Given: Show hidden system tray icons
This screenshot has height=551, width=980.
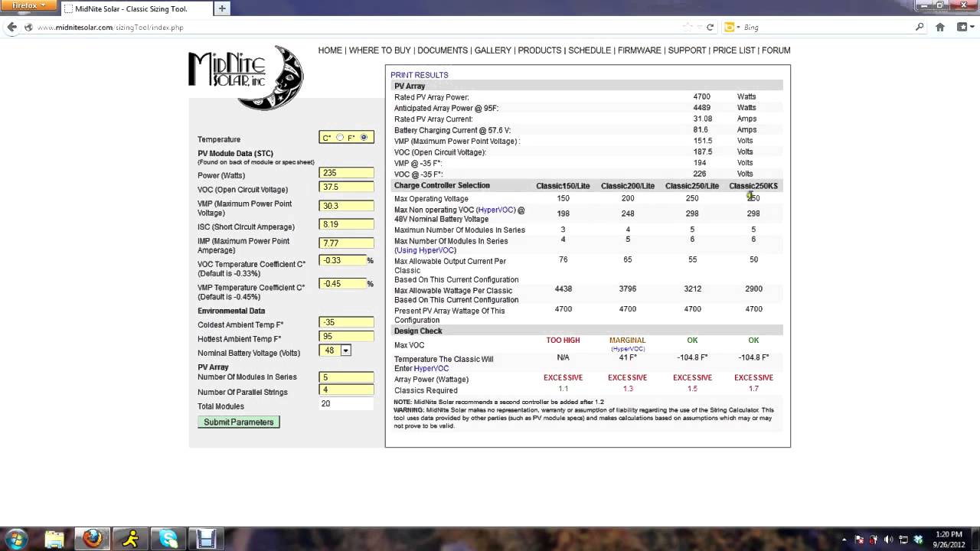Looking at the screenshot, I should [844, 540].
